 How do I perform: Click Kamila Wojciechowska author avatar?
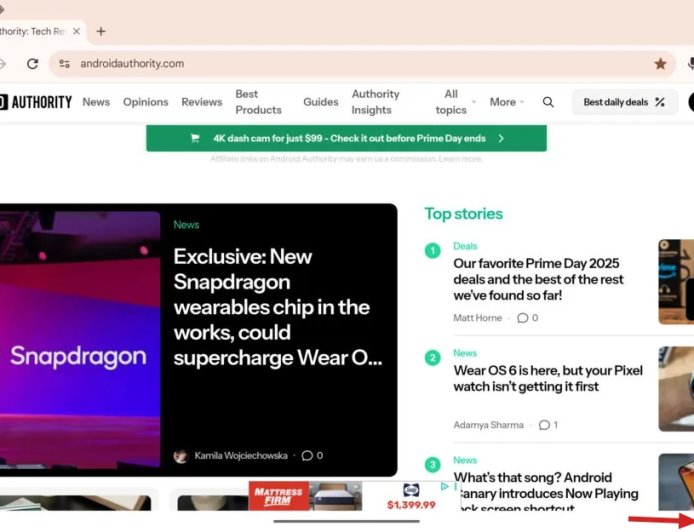point(180,456)
